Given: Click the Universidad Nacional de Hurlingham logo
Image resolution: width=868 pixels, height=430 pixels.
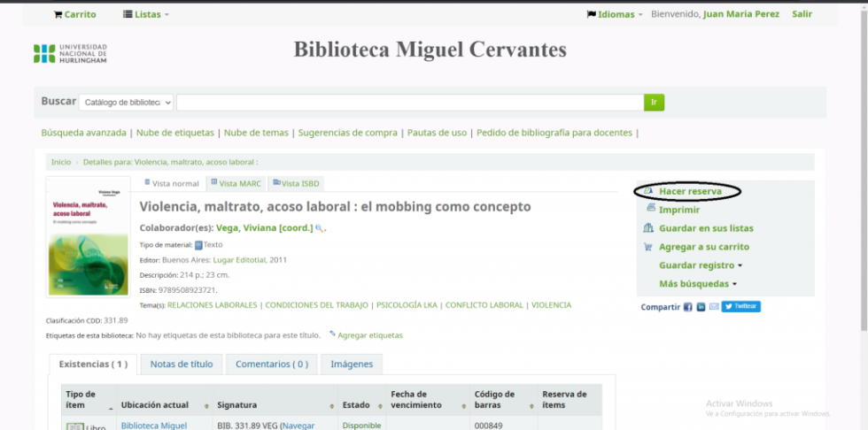Looking at the screenshot, I should [70, 54].
